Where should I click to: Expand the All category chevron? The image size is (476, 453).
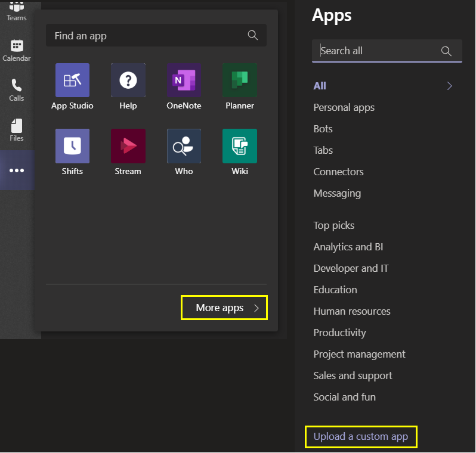coord(450,86)
